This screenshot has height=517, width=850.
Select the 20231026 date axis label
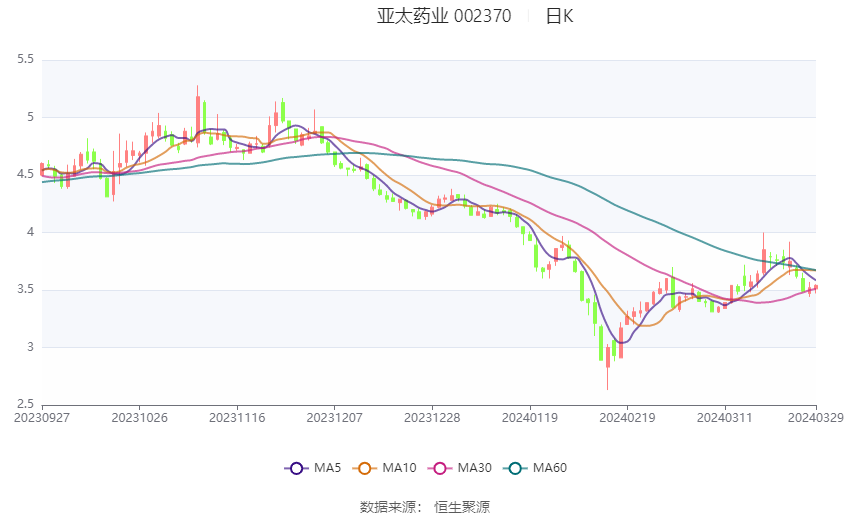139,418
